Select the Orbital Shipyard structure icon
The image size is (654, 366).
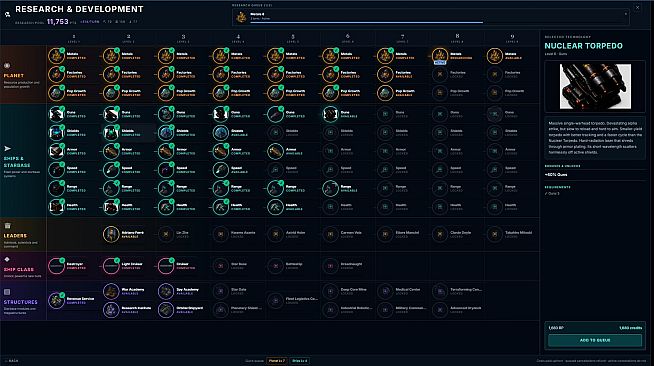point(166,310)
